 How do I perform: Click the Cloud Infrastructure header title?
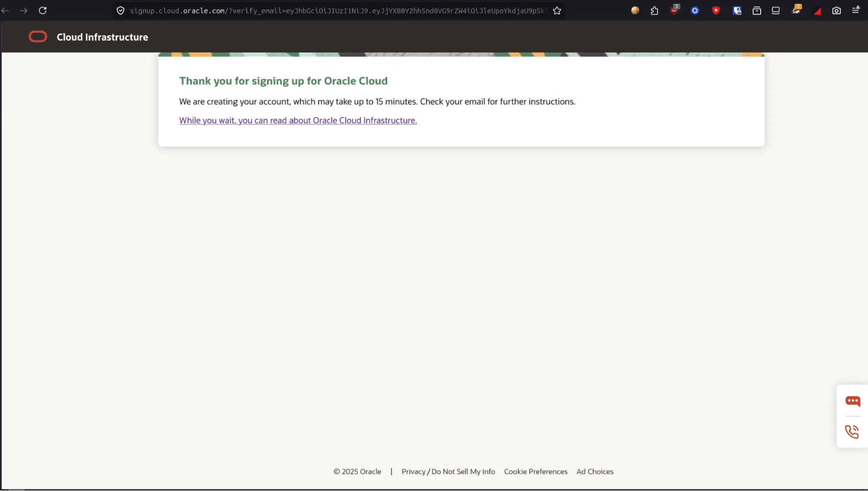(x=102, y=37)
